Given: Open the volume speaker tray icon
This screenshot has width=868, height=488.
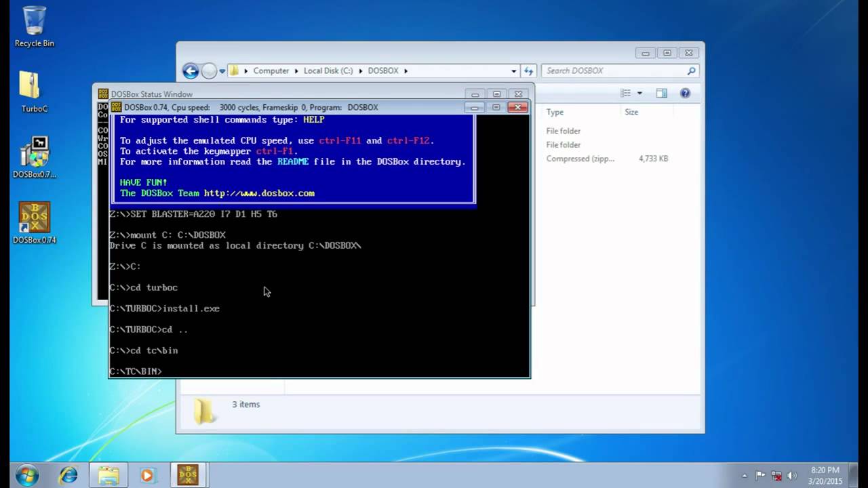Looking at the screenshot, I should click(x=791, y=476).
